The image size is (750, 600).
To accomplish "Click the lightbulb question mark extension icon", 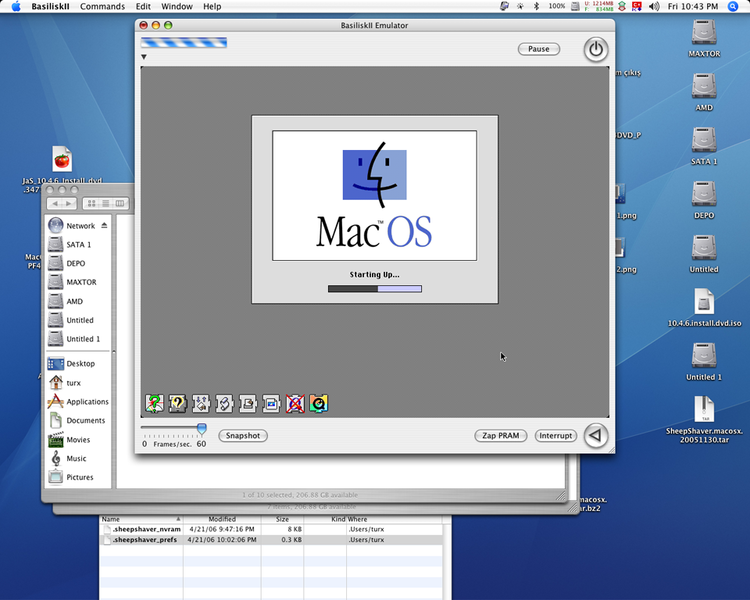I will (x=177, y=403).
